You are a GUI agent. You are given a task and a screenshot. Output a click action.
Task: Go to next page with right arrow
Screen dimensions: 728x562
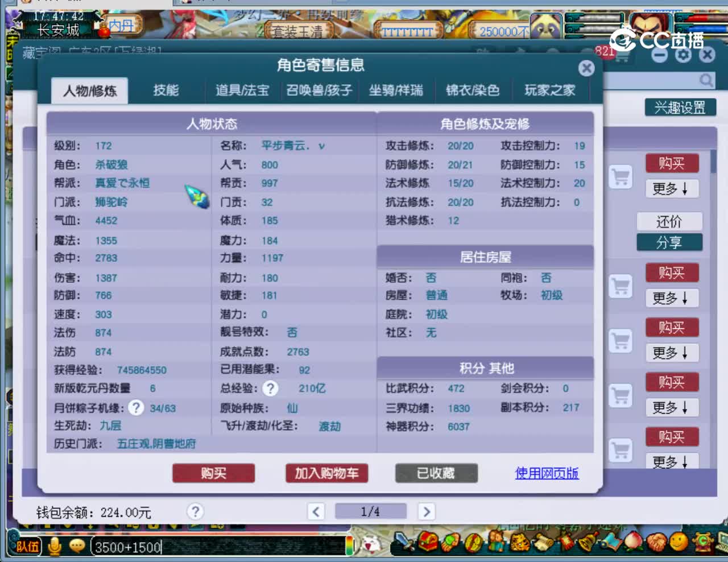click(x=427, y=511)
